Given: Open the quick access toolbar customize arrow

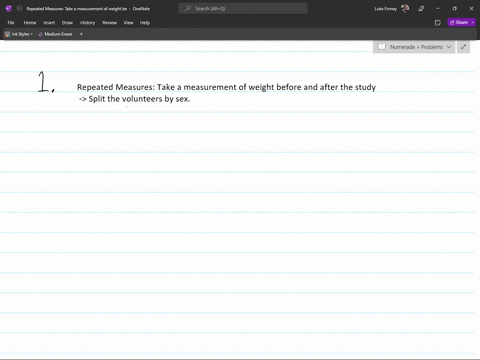Looking at the screenshot, I should click(x=81, y=34).
